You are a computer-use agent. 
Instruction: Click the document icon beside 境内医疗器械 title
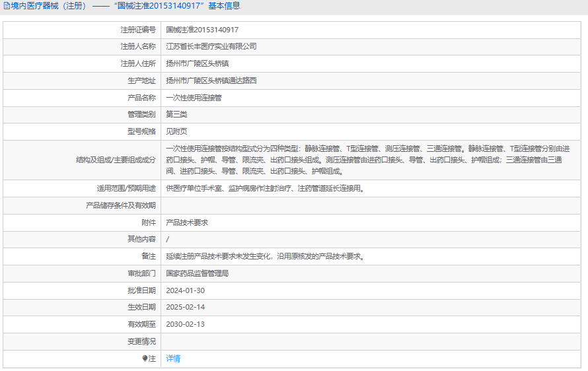tap(7, 6)
